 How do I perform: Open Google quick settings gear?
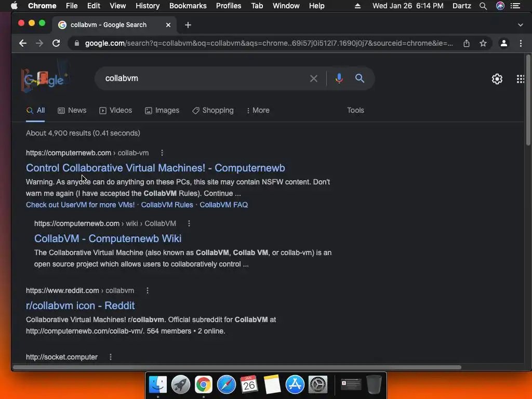(x=497, y=79)
